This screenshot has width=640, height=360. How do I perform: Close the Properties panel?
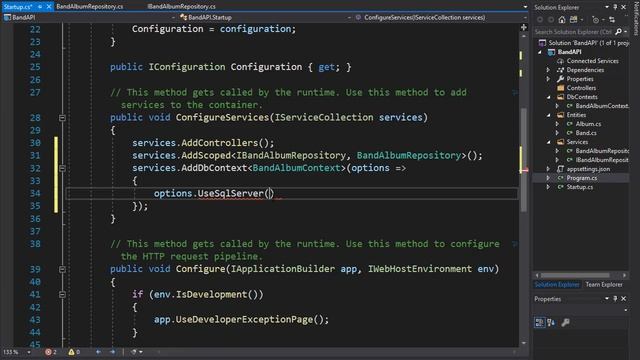coord(624,299)
